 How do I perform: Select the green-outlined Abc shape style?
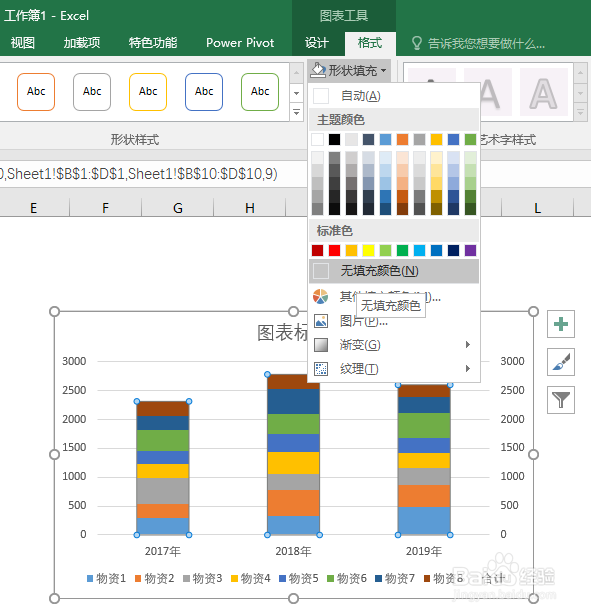[x=260, y=92]
